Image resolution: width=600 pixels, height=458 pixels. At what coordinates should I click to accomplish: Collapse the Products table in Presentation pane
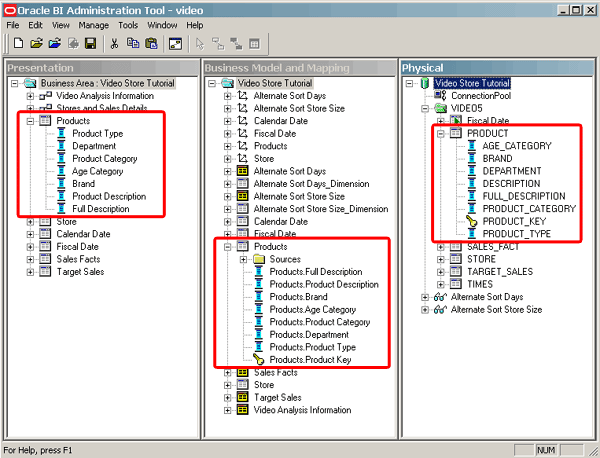point(30,121)
